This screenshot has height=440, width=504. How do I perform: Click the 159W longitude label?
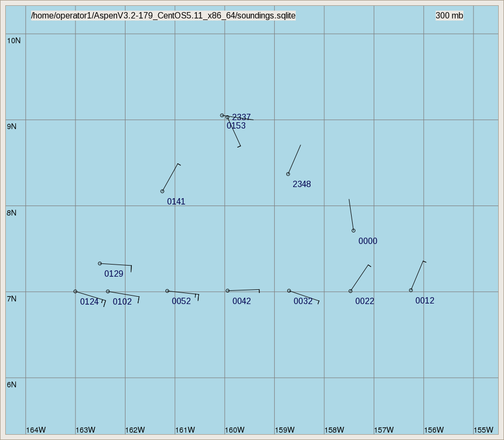(285, 430)
